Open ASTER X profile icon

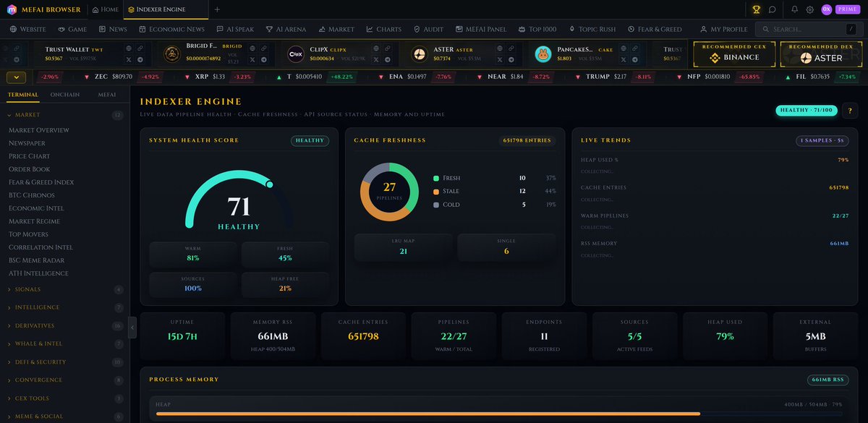pyautogui.click(x=498, y=59)
